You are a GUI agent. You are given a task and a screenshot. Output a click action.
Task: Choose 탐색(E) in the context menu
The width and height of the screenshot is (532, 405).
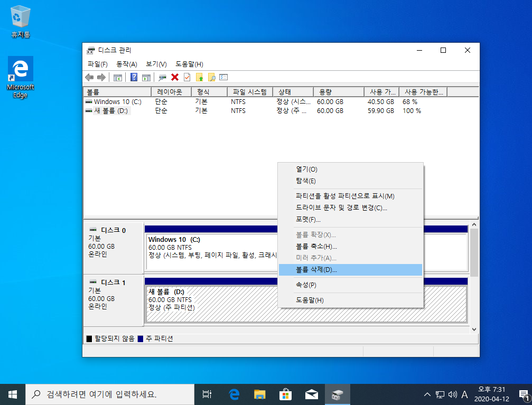[350, 181]
